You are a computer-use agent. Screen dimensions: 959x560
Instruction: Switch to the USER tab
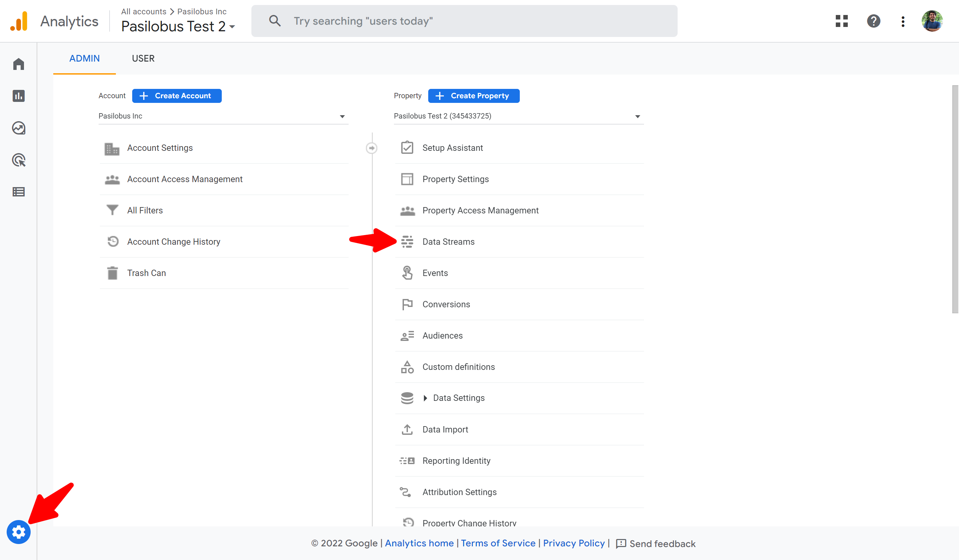143,58
